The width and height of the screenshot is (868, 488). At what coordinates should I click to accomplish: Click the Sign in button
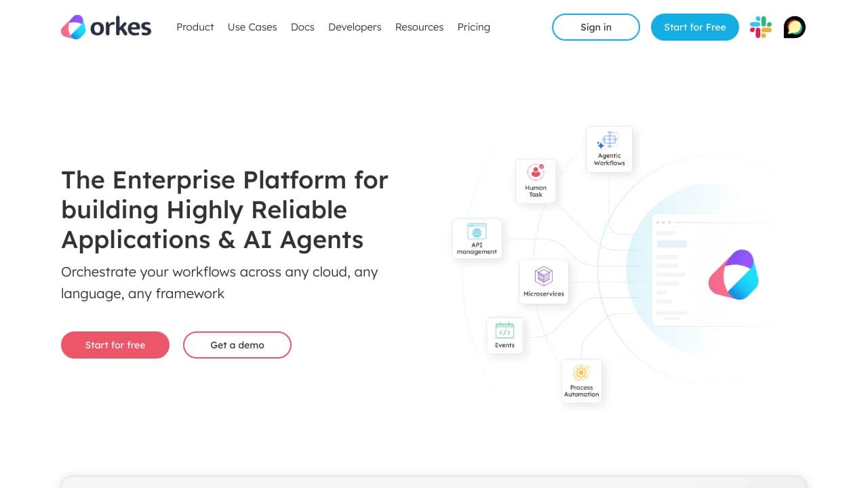point(596,27)
